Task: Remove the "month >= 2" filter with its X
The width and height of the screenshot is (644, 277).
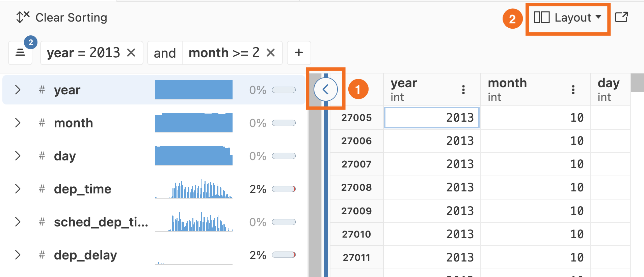Action: (x=271, y=53)
